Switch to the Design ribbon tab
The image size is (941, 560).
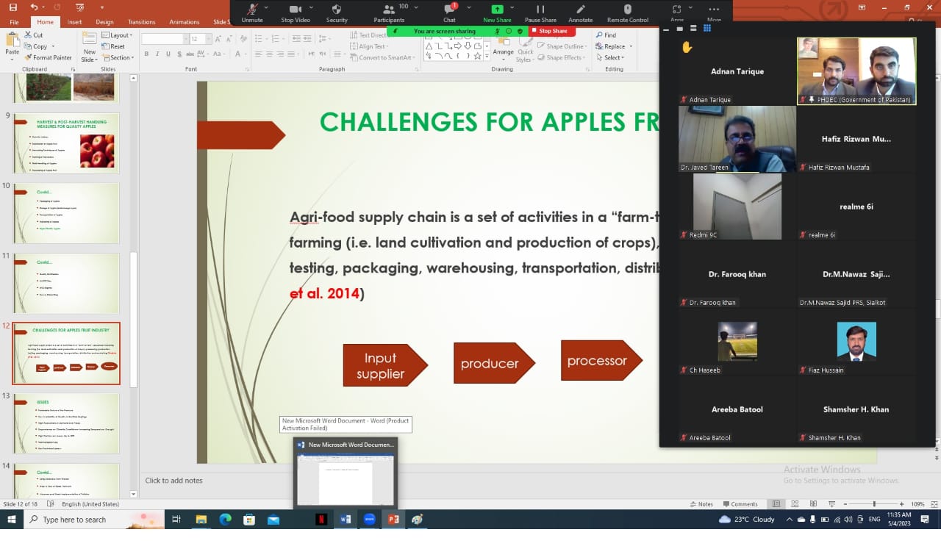click(x=104, y=22)
